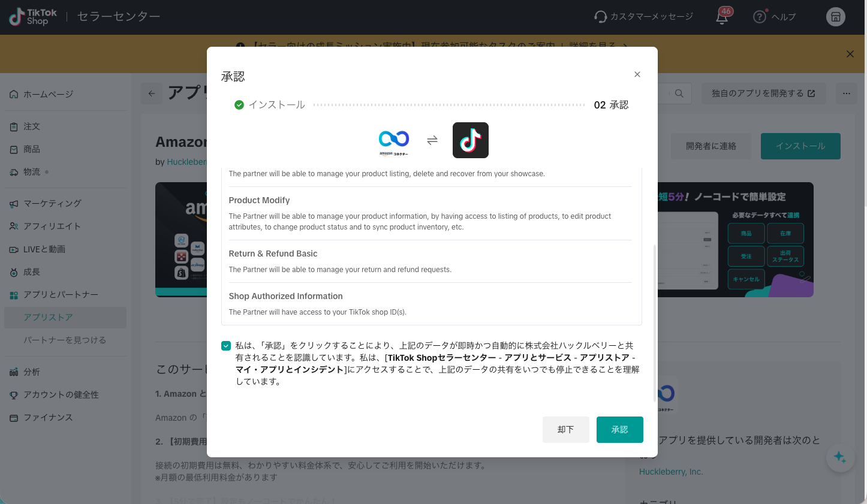Click the 02 承認 step label

(611, 105)
